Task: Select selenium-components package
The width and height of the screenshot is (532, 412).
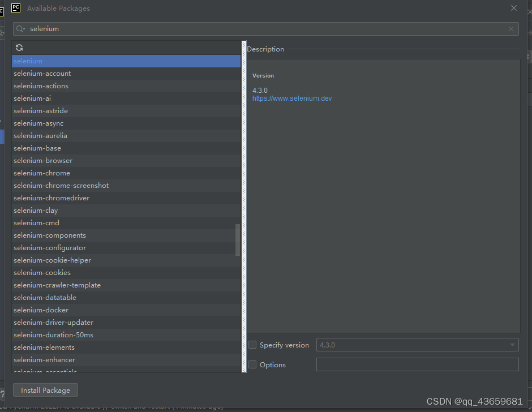Action: (126, 235)
